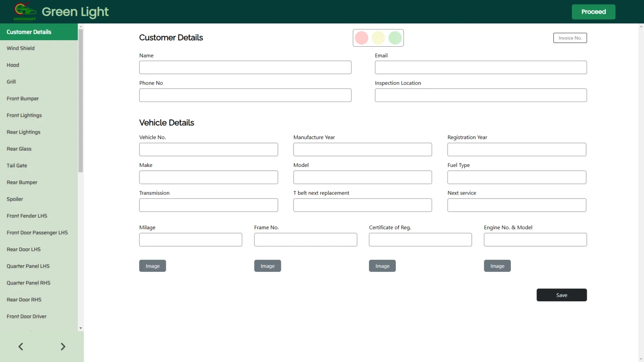This screenshot has height=362, width=644.
Task: Open the Customer Details sidebar section
Action: pos(39,32)
